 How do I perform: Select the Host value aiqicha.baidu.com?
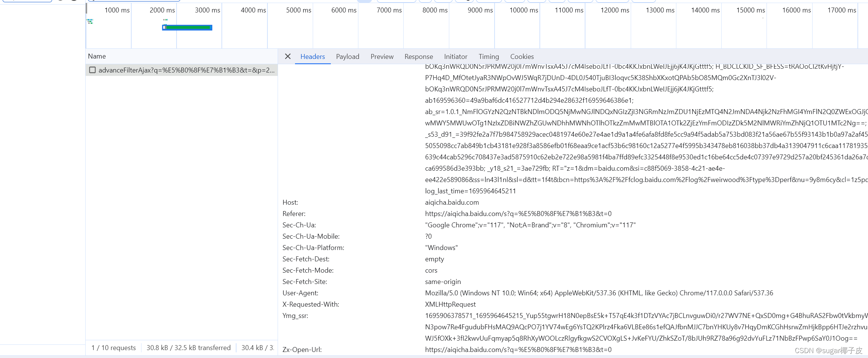tap(452, 202)
